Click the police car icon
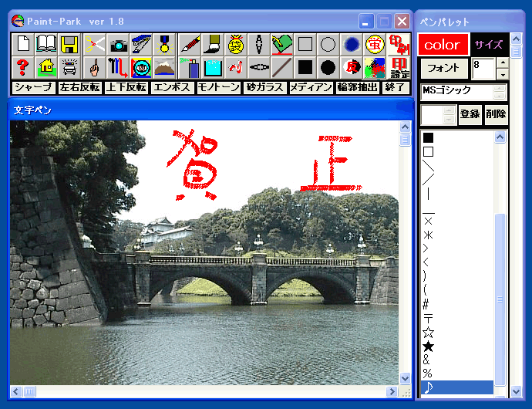This screenshot has height=409, width=532. click(x=69, y=67)
